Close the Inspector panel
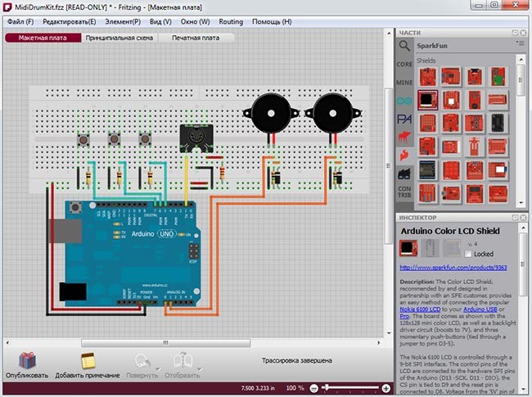Screen dimensions: 532x397 [x=523, y=217]
